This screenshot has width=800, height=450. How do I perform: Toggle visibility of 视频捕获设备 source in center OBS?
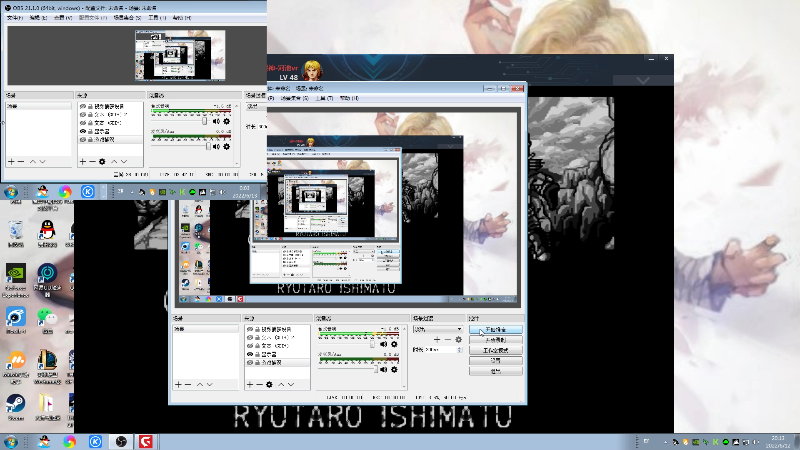[x=250, y=329]
